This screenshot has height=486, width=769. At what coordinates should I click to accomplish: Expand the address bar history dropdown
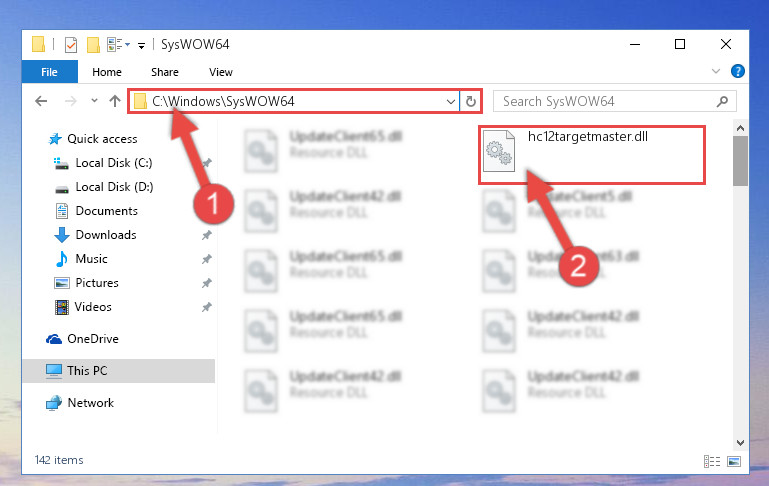(451, 102)
